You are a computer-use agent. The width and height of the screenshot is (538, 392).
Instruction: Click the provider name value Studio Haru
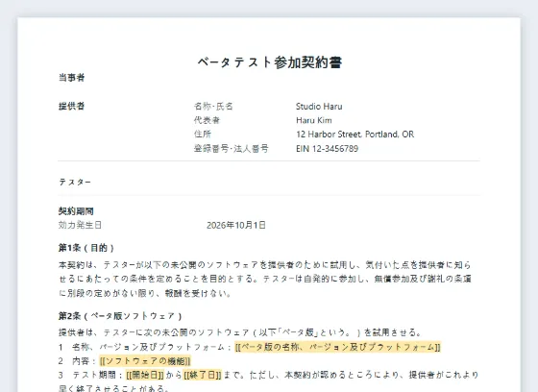[319, 107]
